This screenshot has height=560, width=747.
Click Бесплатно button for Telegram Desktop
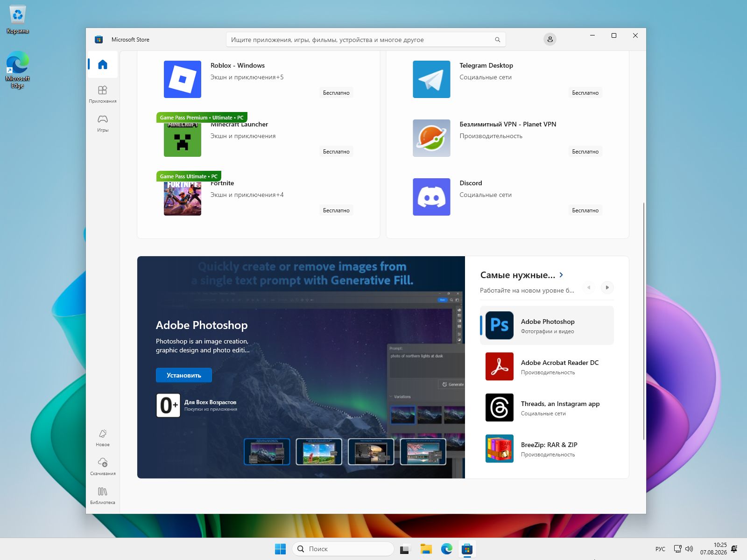(585, 93)
